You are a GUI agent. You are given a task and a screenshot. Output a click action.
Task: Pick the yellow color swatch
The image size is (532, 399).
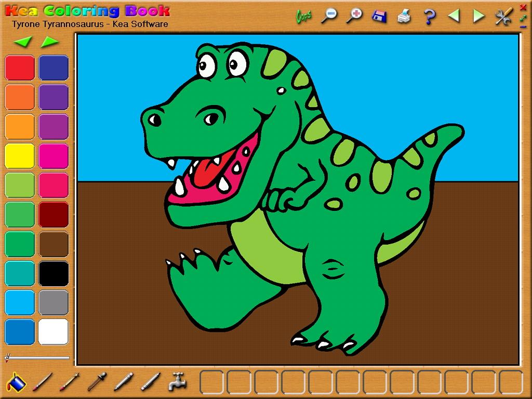click(x=19, y=154)
